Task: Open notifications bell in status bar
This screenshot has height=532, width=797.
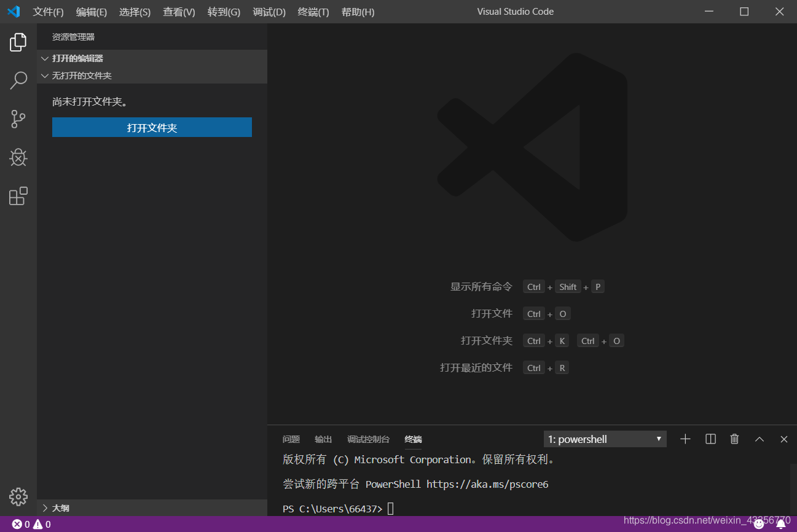Action: pyautogui.click(x=781, y=524)
